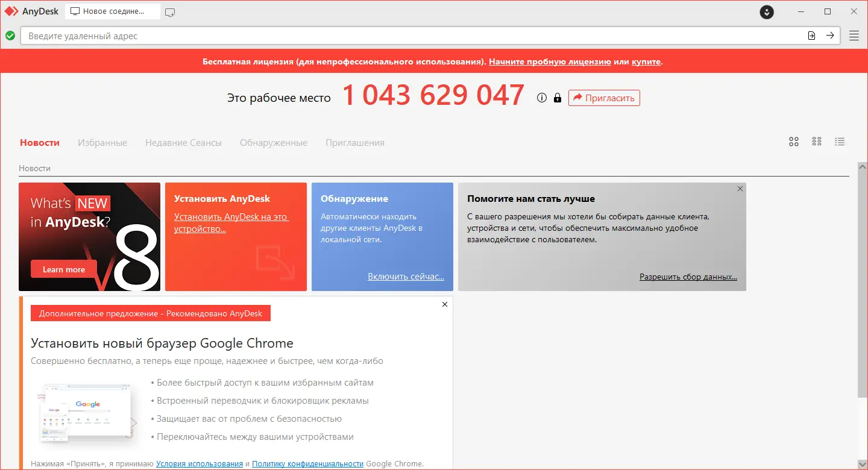Click the "Дополнительное предложение - Рекомендовано AnyDesk" label
This screenshot has width=868, height=470.
[x=151, y=313]
